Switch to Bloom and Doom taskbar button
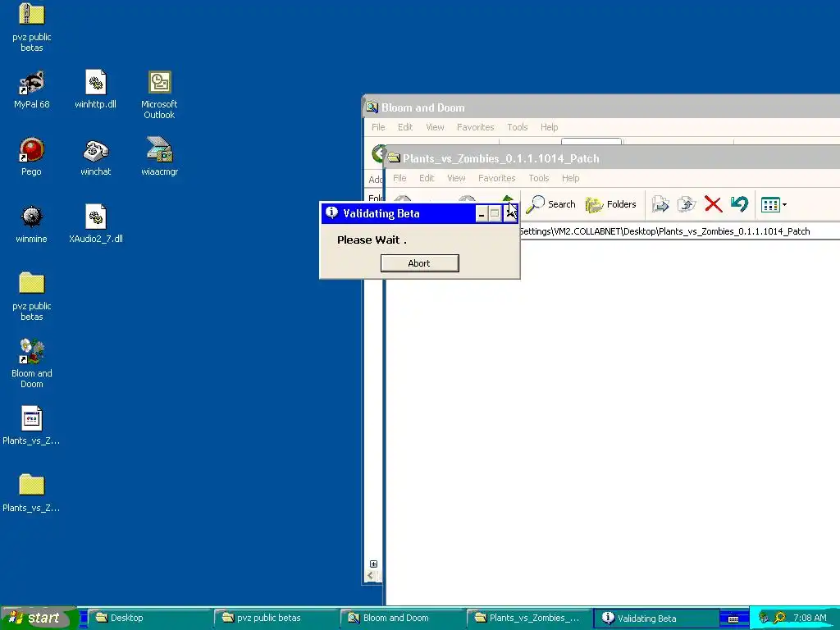Viewport: 840px width, 630px height. pos(402,618)
